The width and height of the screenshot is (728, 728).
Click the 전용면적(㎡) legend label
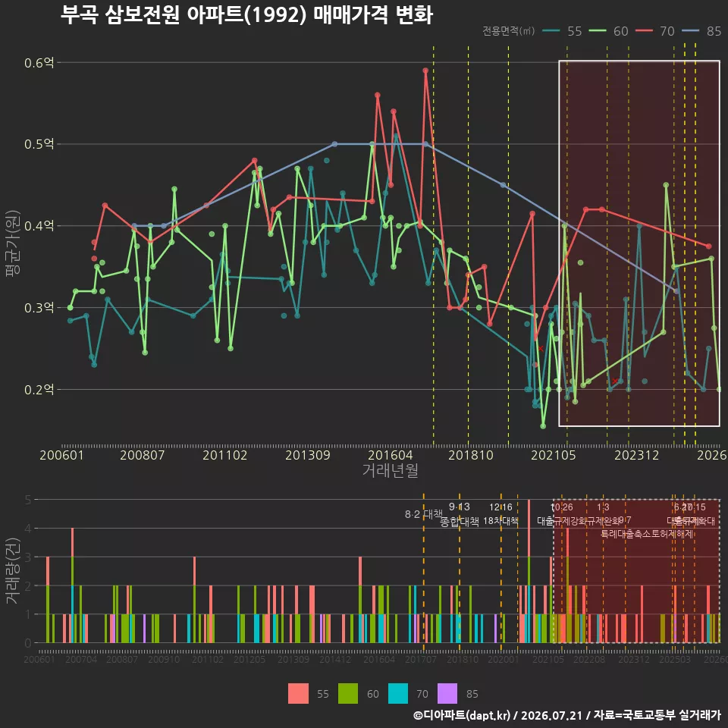pos(509,31)
